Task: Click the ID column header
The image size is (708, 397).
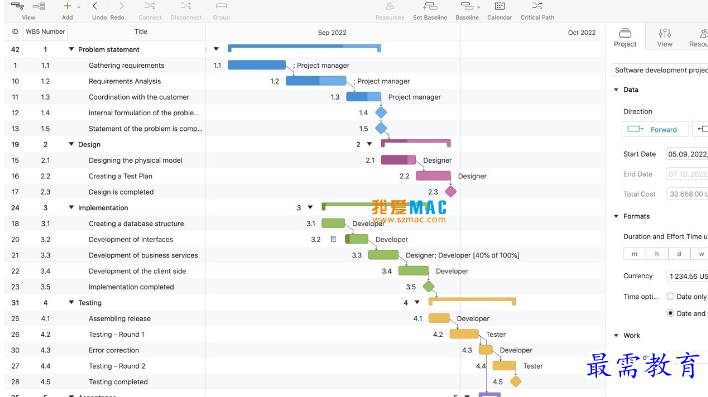Action: [x=15, y=32]
